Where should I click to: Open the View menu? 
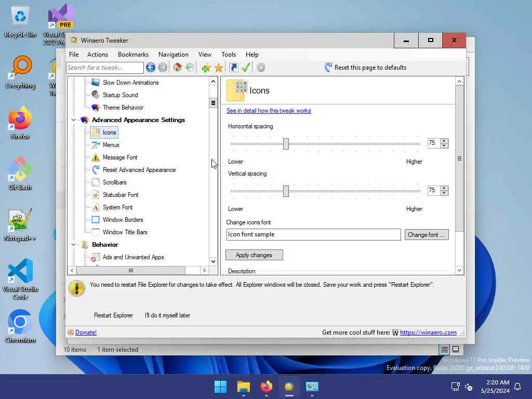point(205,54)
